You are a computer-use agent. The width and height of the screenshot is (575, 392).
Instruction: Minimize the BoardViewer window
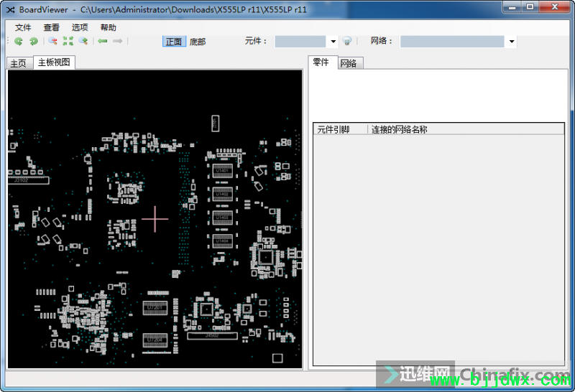[x=512, y=7]
